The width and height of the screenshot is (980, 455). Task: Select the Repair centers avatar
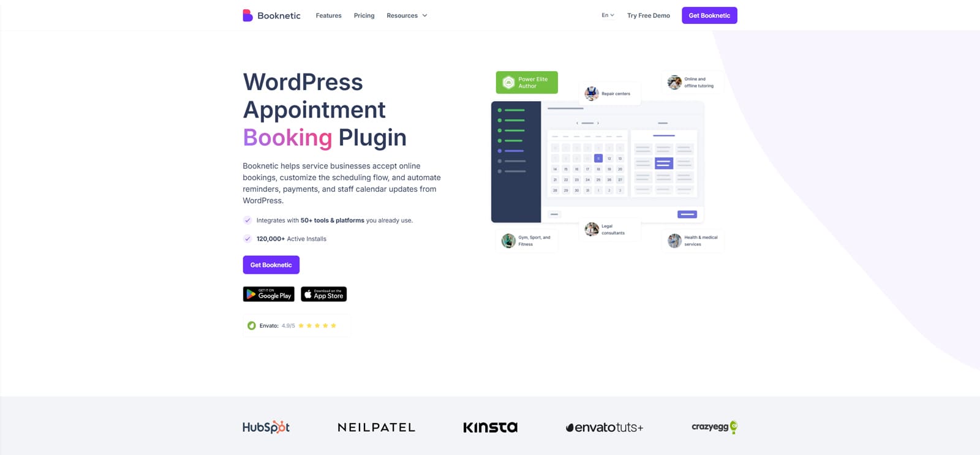pos(591,94)
